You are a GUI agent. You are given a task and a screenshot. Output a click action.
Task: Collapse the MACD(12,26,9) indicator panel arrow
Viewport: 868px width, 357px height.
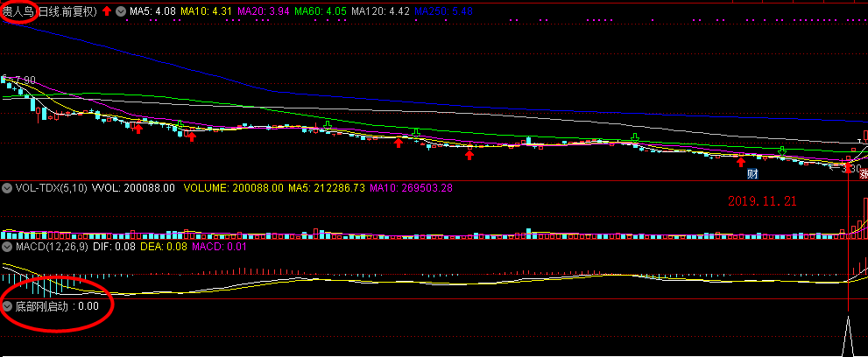click(7, 247)
